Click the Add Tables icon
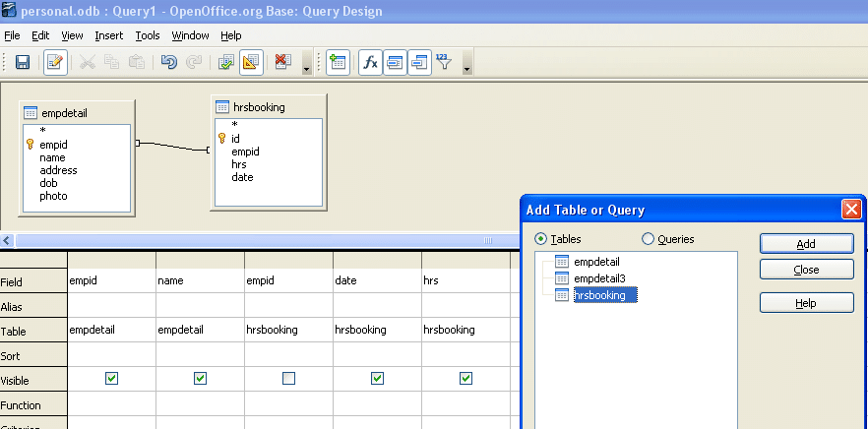 (x=338, y=62)
